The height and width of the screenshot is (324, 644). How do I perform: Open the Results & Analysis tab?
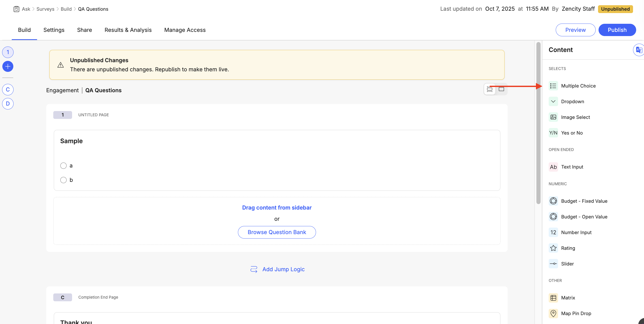128,30
